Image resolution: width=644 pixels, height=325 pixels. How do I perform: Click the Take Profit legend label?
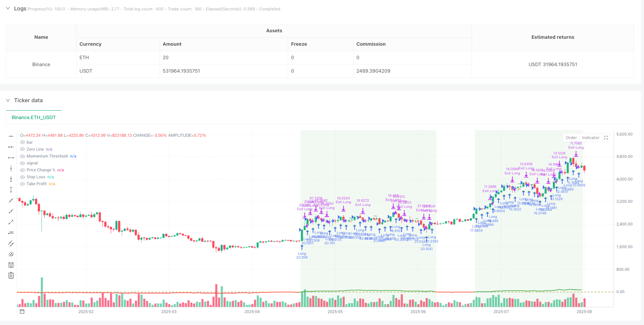[37, 184]
